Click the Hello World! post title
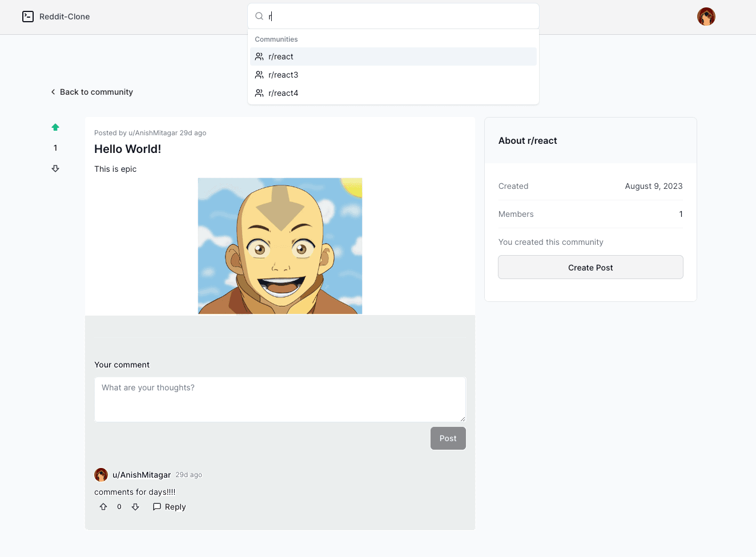Image resolution: width=756 pixels, height=557 pixels. point(128,149)
